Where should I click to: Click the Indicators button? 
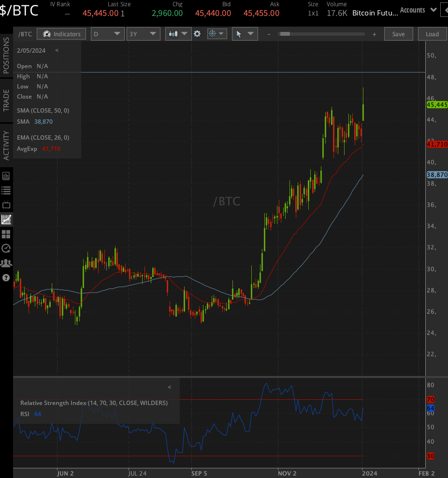61,34
